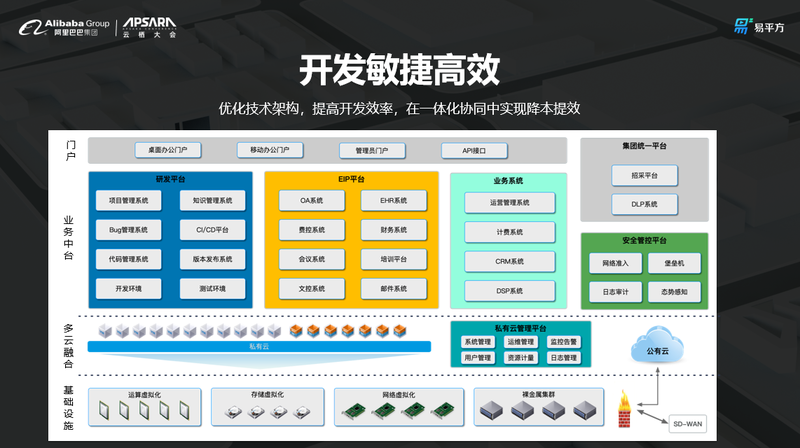Click the blue 私有云 bar
The height and width of the screenshot is (448, 800).
259,346
